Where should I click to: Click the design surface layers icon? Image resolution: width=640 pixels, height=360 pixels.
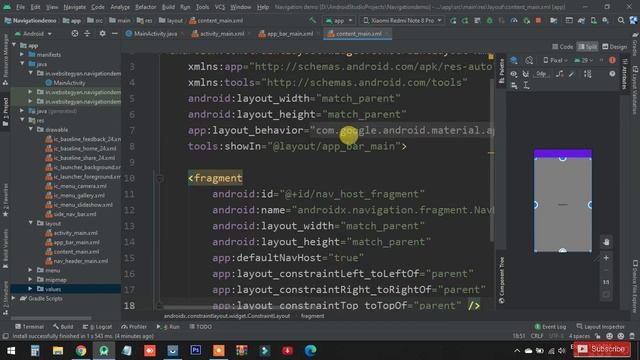(514, 60)
